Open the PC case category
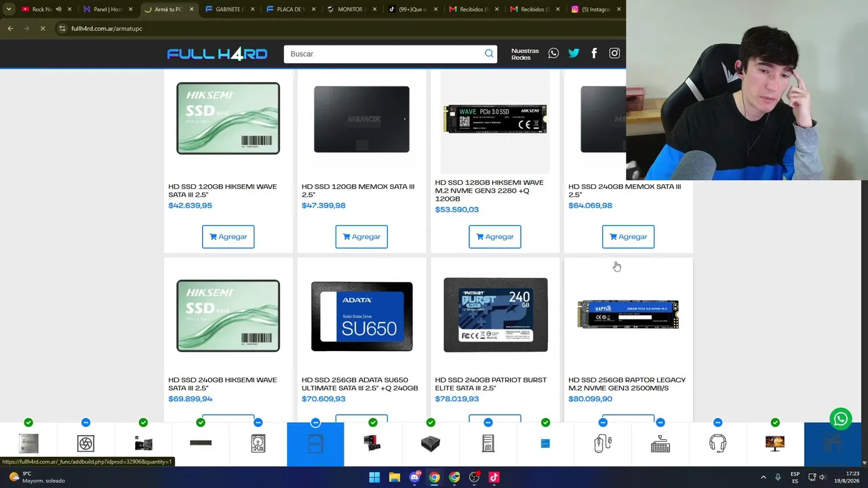The height and width of the screenshot is (488, 868). 488,444
